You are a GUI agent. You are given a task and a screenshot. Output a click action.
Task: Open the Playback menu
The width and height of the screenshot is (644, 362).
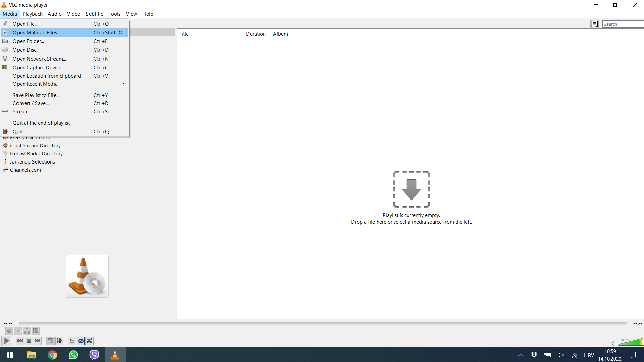[32, 14]
